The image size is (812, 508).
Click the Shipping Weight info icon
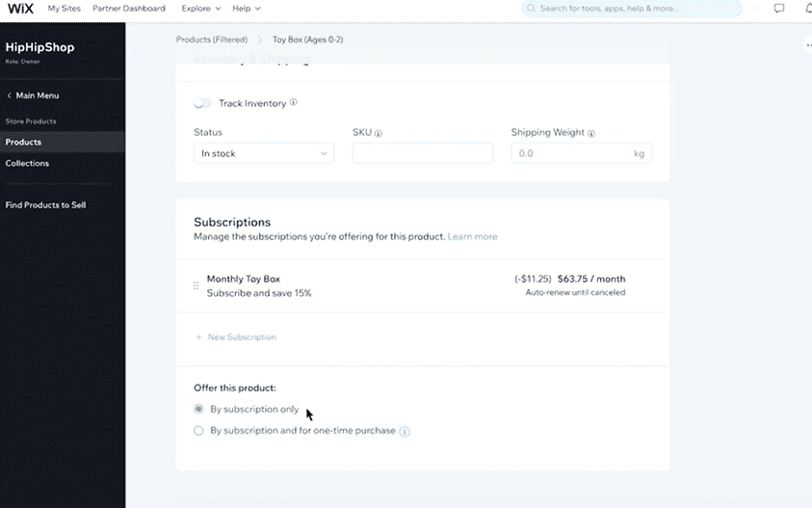(x=591, y=134)
